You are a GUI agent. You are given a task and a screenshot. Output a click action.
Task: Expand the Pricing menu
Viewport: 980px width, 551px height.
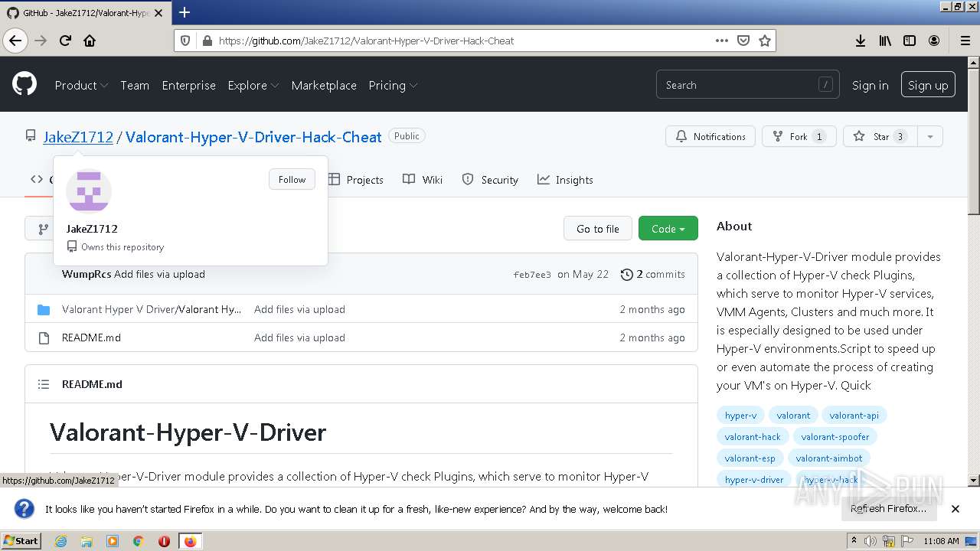point(393,85)
